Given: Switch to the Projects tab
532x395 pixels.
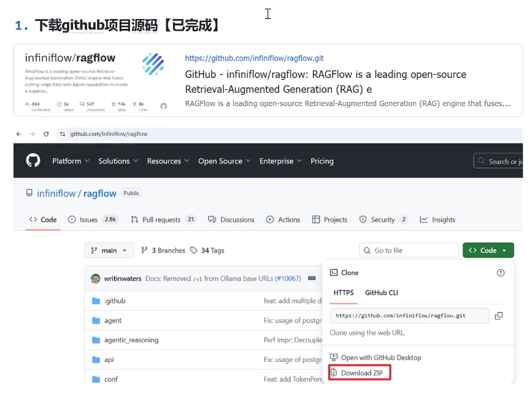Looking at the screenshot, I should point(330,220).
